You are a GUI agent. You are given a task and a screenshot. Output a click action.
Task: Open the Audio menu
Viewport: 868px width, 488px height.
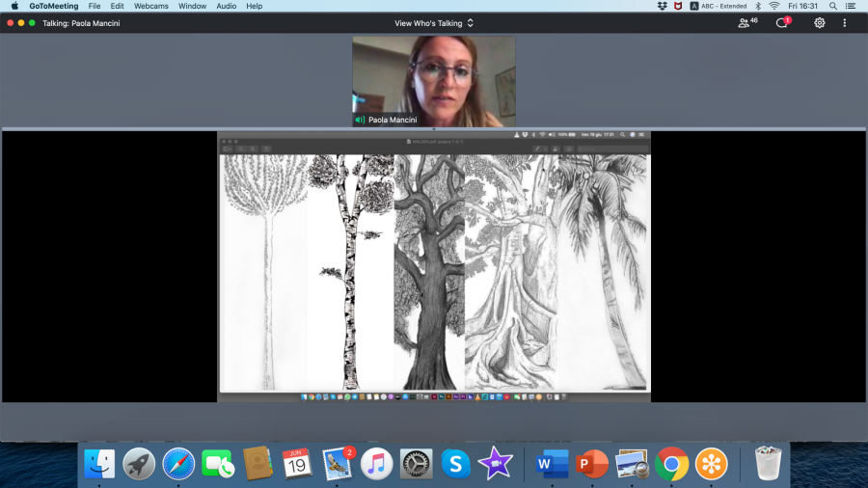pyautogui.click(x=226, y=6)
